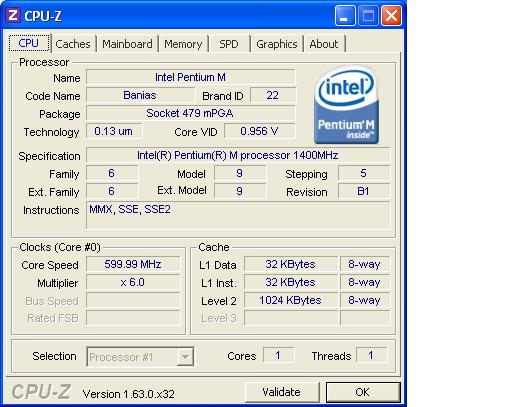512x407 pixels.
Task: Click the Model value 9
Action: pos(240,173)
